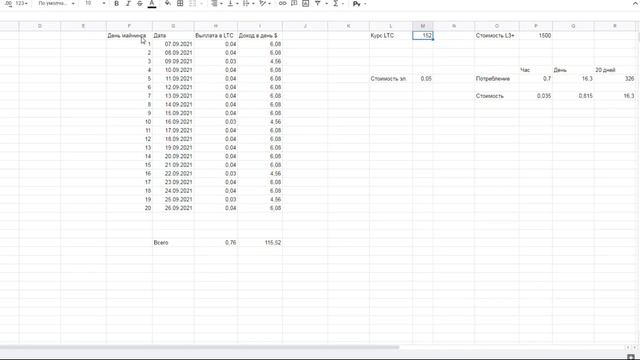
Task: Select the highlighted column M header
Action: pos(422,26)
